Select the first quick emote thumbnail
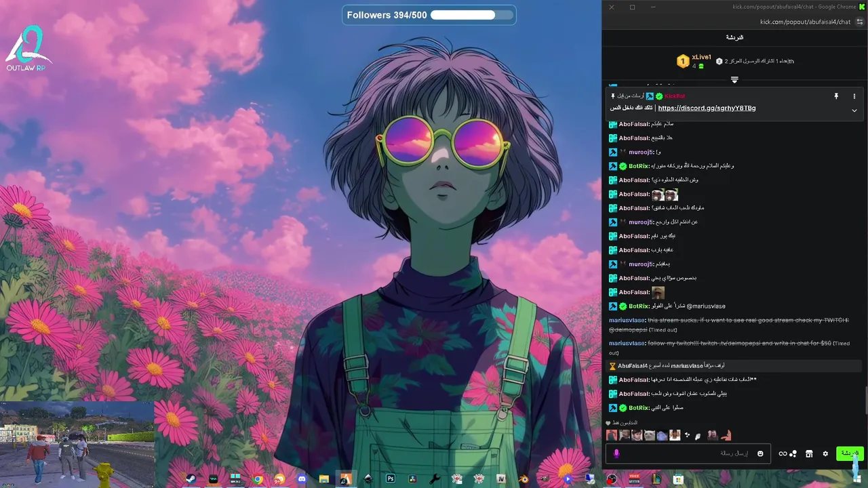 tap(612, 435)
